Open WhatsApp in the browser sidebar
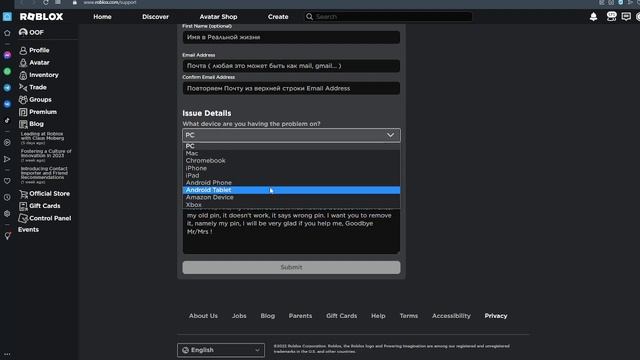Viewport: 640px width, 360px height. click(7, 71)
